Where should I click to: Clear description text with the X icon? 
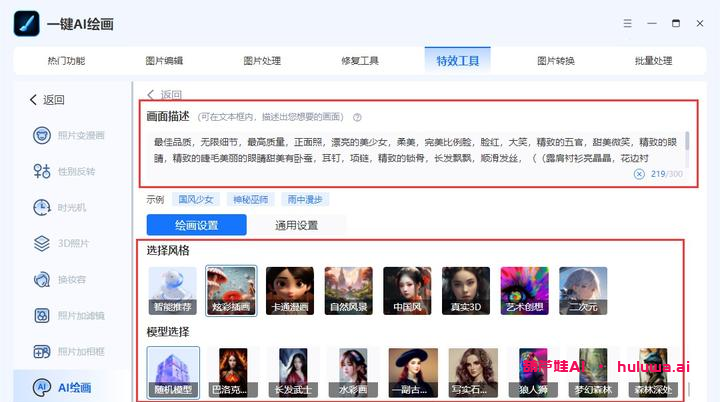[639, 174]
